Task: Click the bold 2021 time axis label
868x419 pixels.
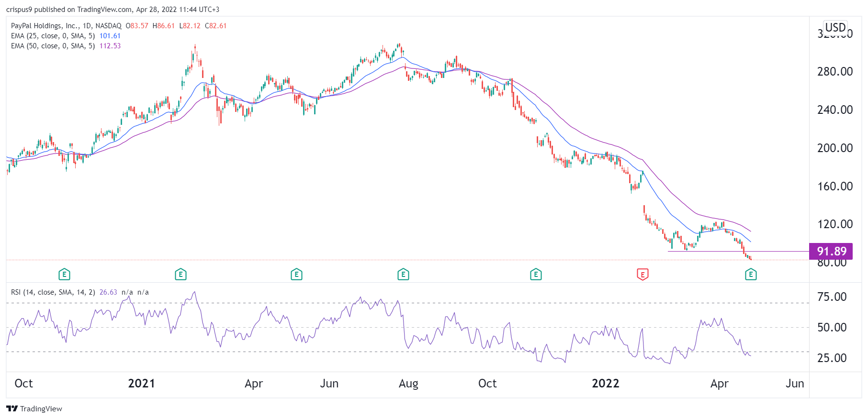Action: click(x=142, y=384)
